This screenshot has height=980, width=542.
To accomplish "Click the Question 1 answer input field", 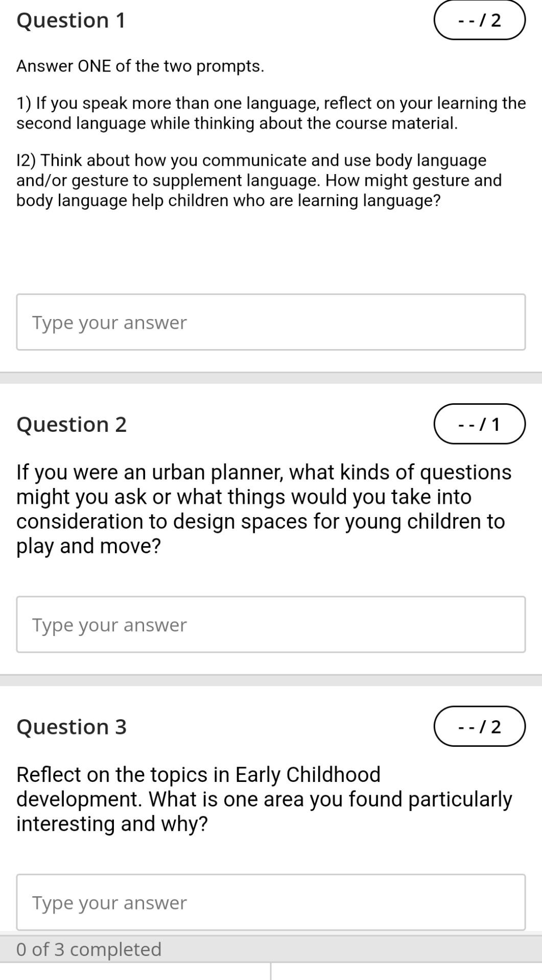I will pyautogui.click(x=271, y=322).
